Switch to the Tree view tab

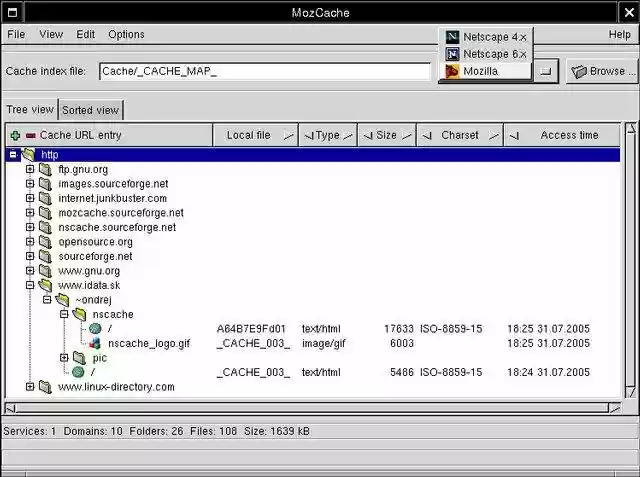(x=30, y=110)
